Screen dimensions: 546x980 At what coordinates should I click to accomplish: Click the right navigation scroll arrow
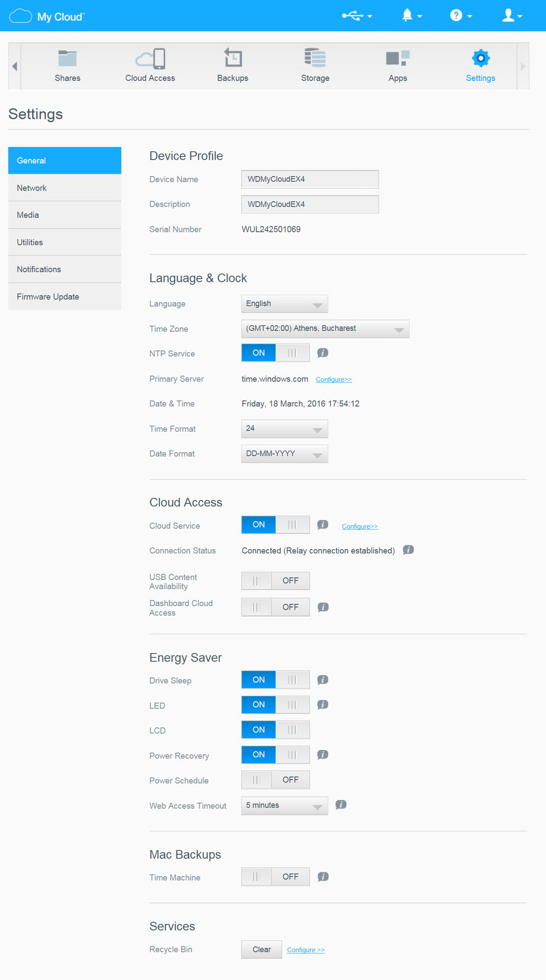[523, 66]
